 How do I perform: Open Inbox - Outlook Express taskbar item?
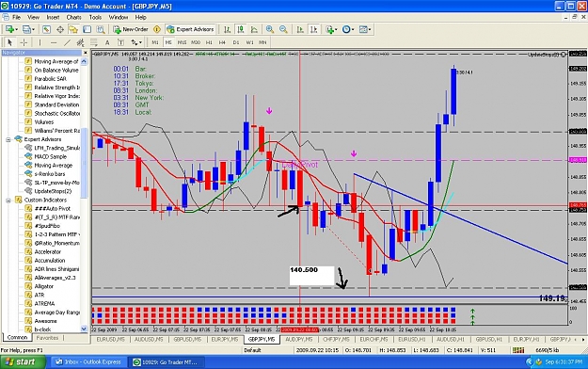[x=88, y=362]
